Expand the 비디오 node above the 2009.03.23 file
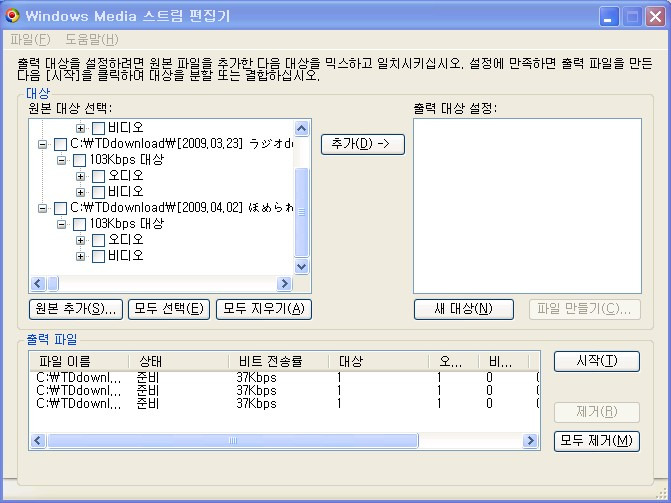This screenshot has height=503, width=671. (x=80, y=128)
